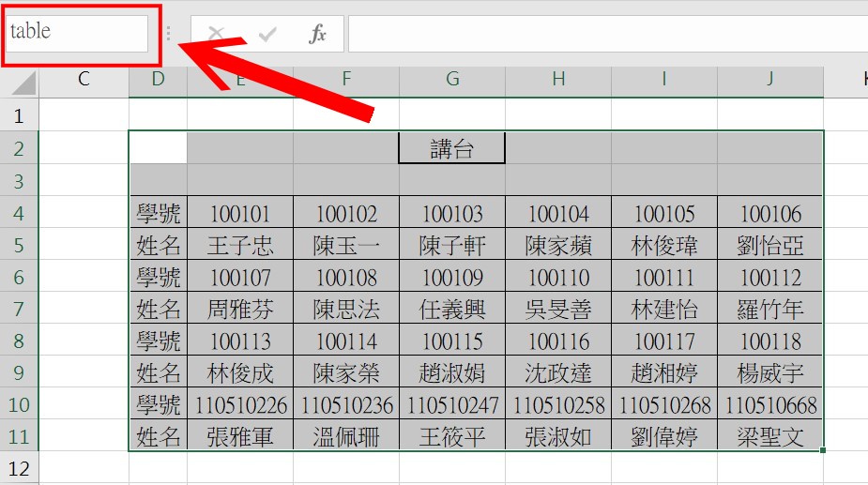Click cell containing 100109
Screen dimensions: 868x485
(452, 277)
